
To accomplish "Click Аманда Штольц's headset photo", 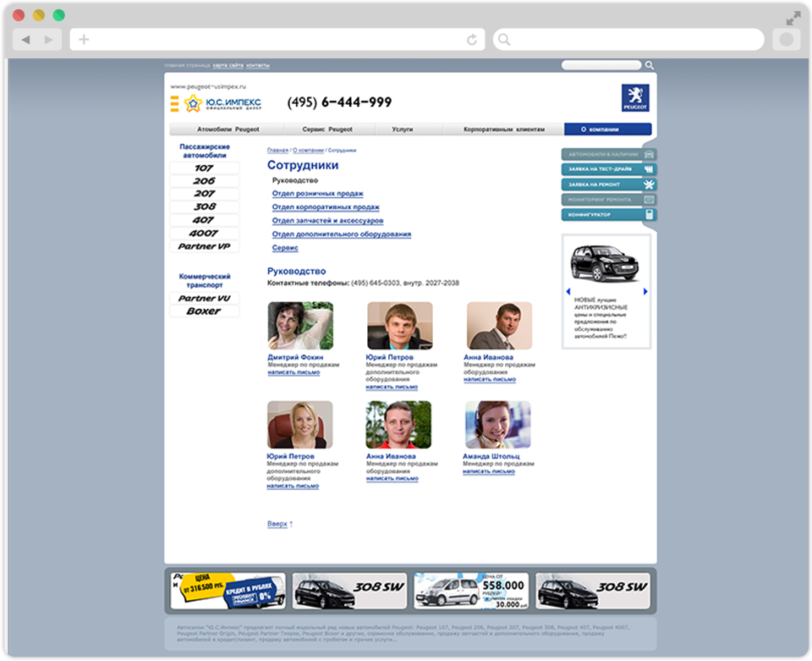I will (x=498, y=425).
